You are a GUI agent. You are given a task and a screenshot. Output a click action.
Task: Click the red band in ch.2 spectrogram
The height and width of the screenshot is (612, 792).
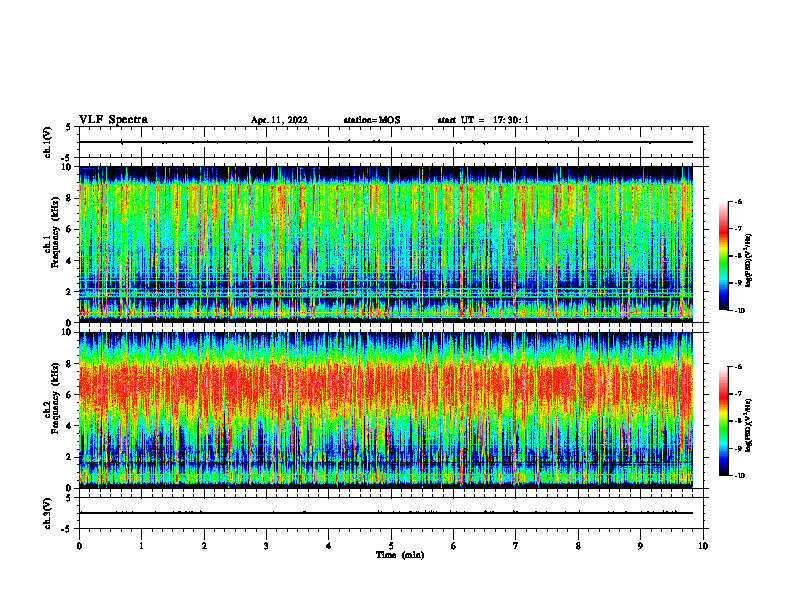386,384
